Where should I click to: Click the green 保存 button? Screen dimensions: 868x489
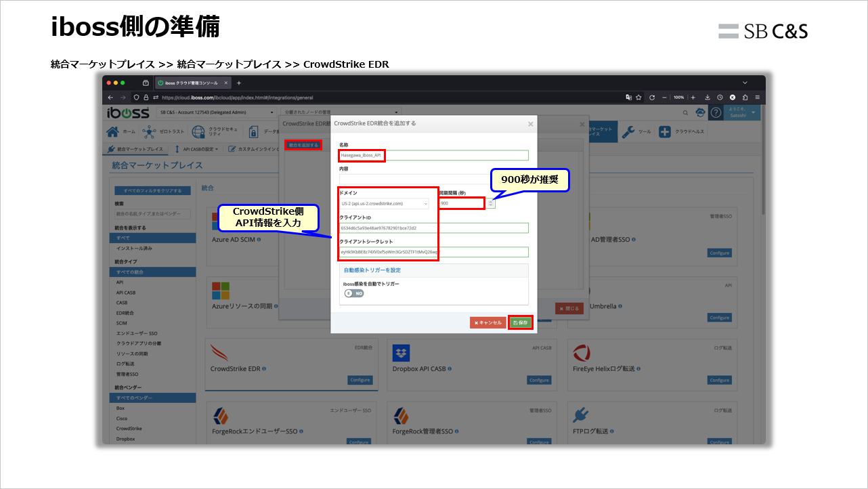pos(520,322)
